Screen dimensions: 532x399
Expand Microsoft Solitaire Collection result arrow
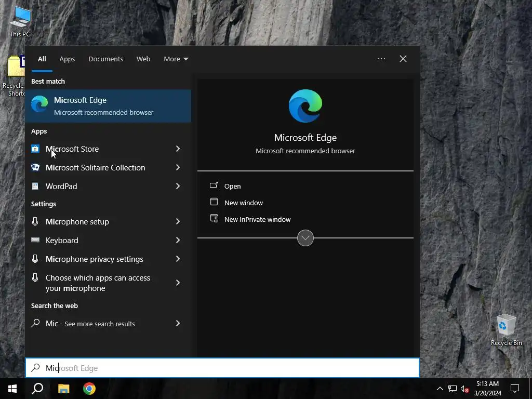[x=178, y=167]
